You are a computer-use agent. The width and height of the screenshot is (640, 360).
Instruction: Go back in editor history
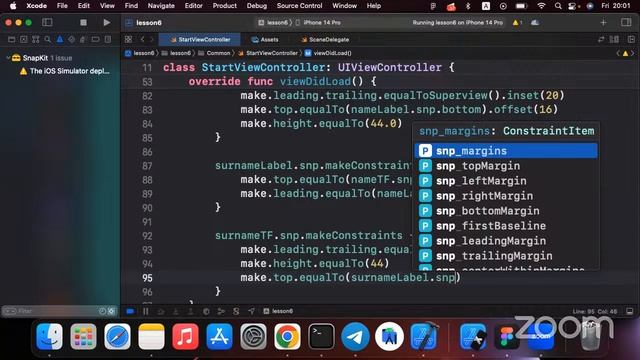click(x=142, y=40)
